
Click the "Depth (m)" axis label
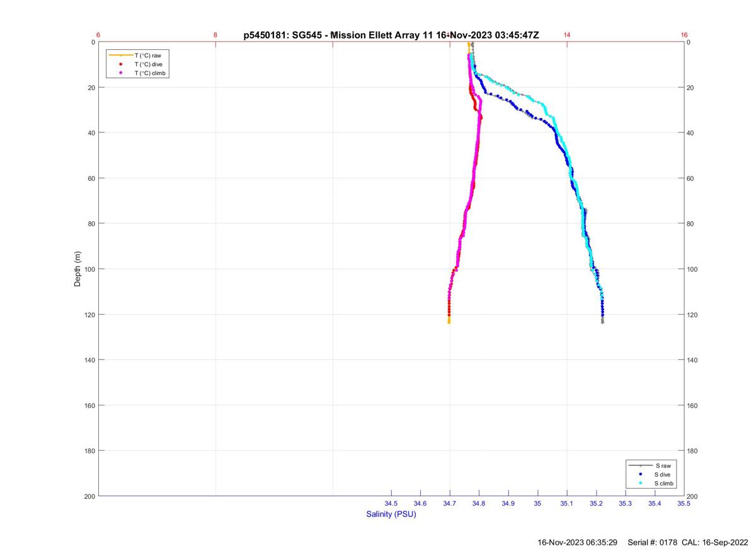click(x=77, y=269)
